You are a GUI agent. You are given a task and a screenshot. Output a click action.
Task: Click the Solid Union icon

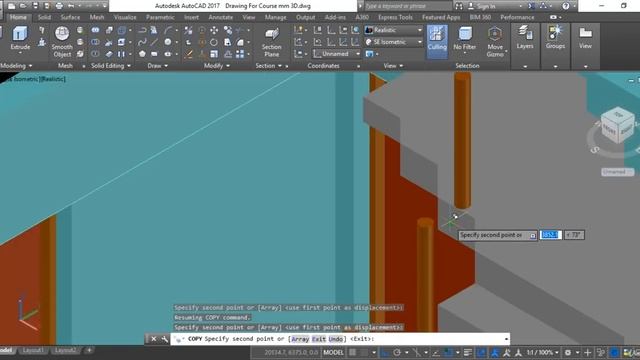[x=95, y=30]
